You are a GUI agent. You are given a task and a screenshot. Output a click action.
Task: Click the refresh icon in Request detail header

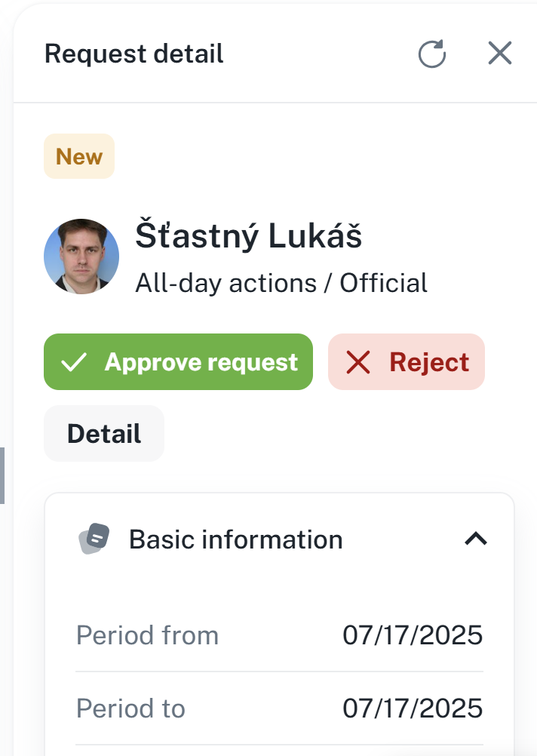pos(432,54)
